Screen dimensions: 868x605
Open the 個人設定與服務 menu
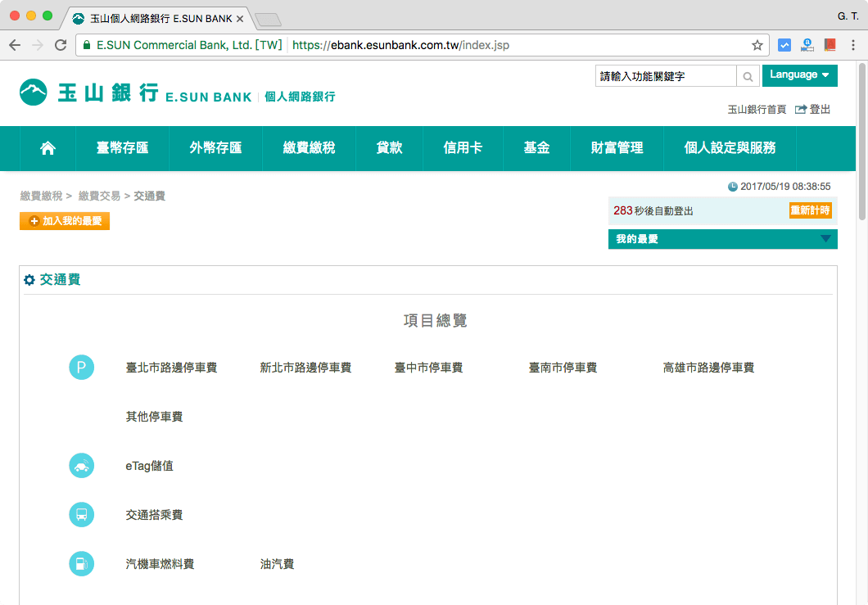(730, 148)
